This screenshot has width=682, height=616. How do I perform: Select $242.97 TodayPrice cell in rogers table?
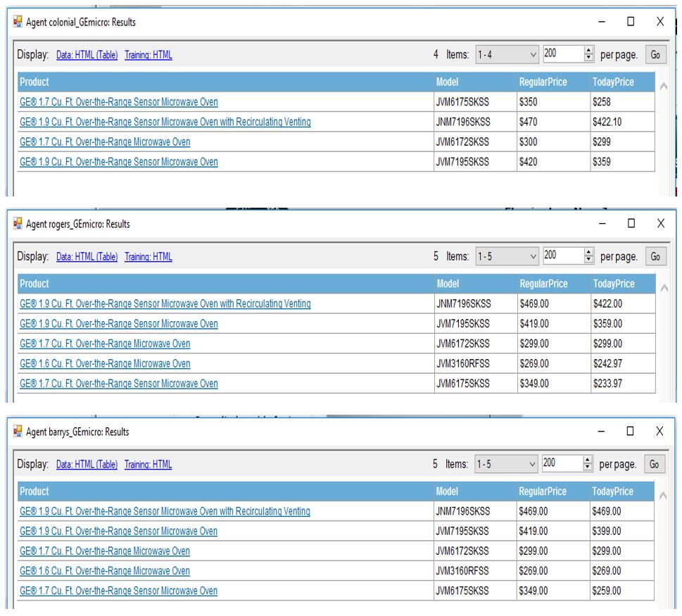tap(624, 364)
